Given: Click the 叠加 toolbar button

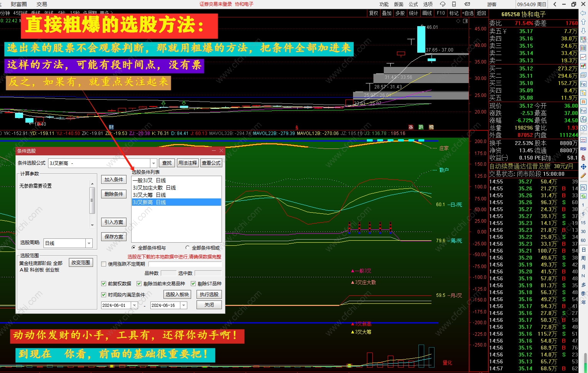Looking at the screenshot, I should pos(387,13).
